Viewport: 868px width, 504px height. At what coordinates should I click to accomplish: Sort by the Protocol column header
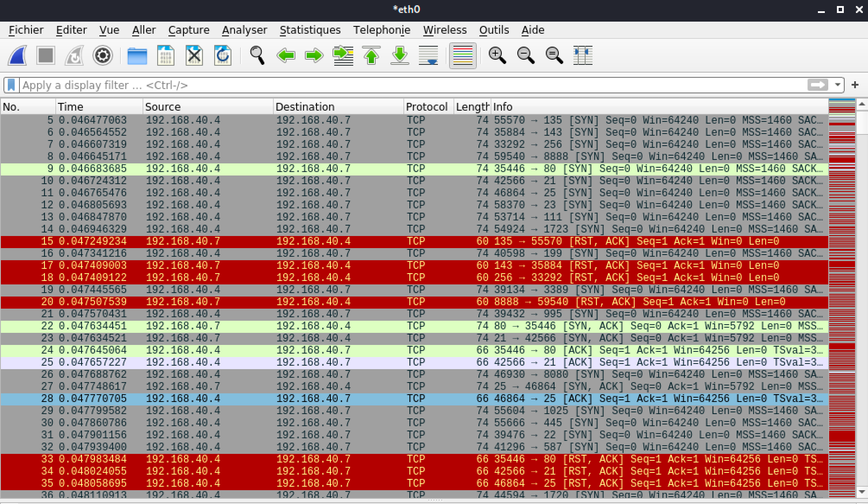[x=429, y=107]
